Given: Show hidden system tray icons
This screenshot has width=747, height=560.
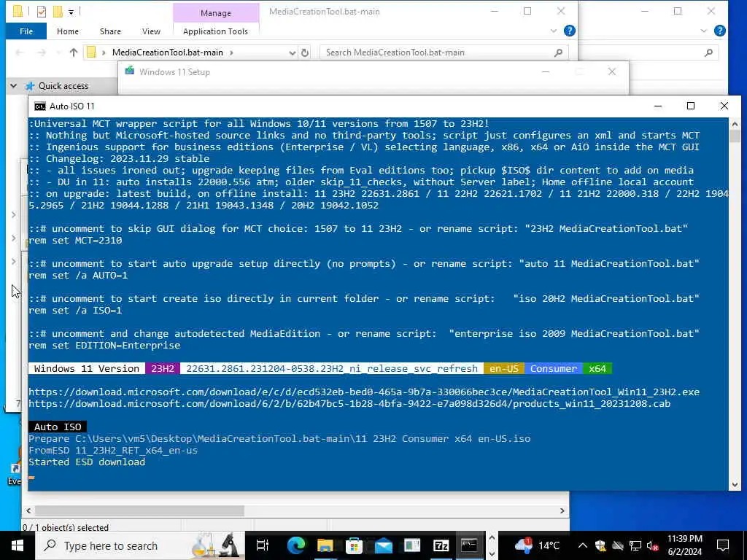Looking at the screenshot, I should [583, 545].
